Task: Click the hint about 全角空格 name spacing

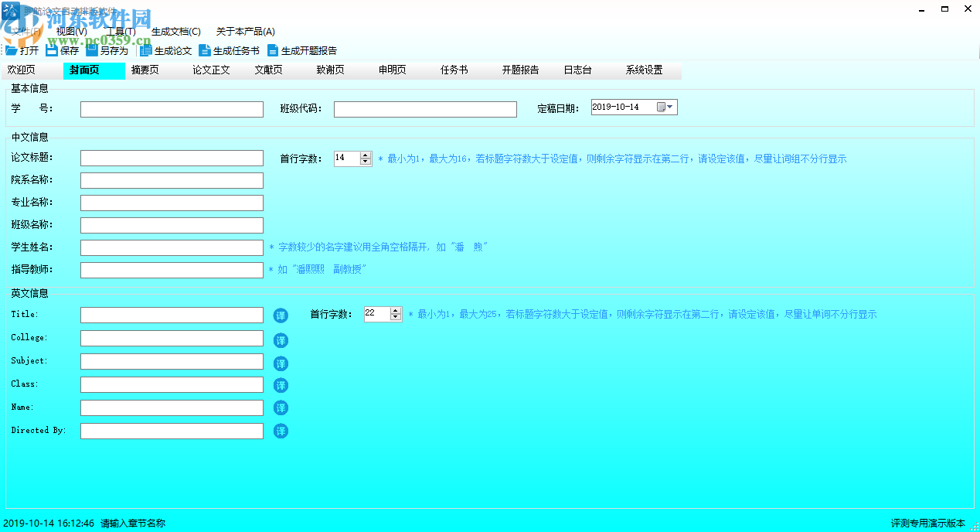Action: (379, 247)
